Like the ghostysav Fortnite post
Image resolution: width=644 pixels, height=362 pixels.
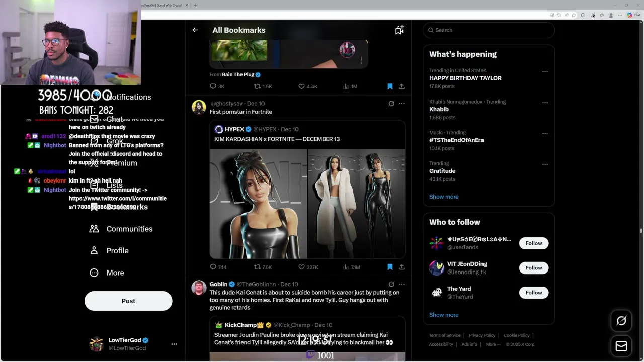click(x=308, y=267)
